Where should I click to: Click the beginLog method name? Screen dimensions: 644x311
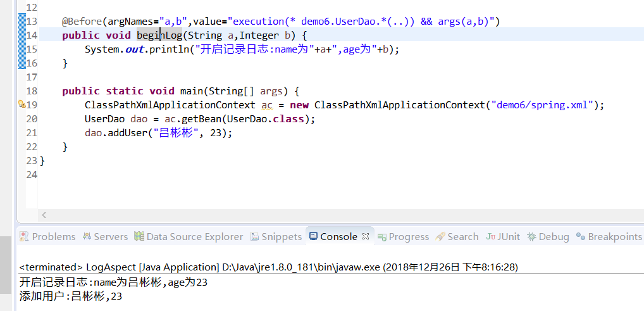tap(159, 35)
